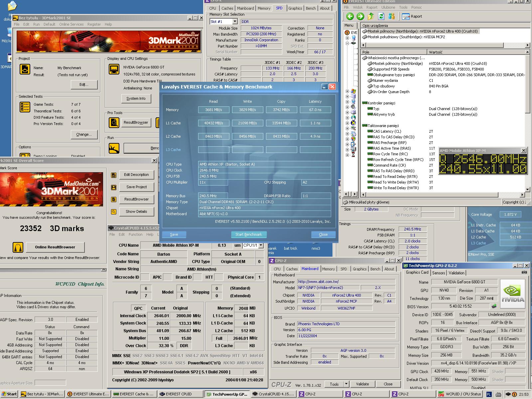
Task: Click the right arrow of the Opis urządzenia scrollbar
Action: point(528,45)
